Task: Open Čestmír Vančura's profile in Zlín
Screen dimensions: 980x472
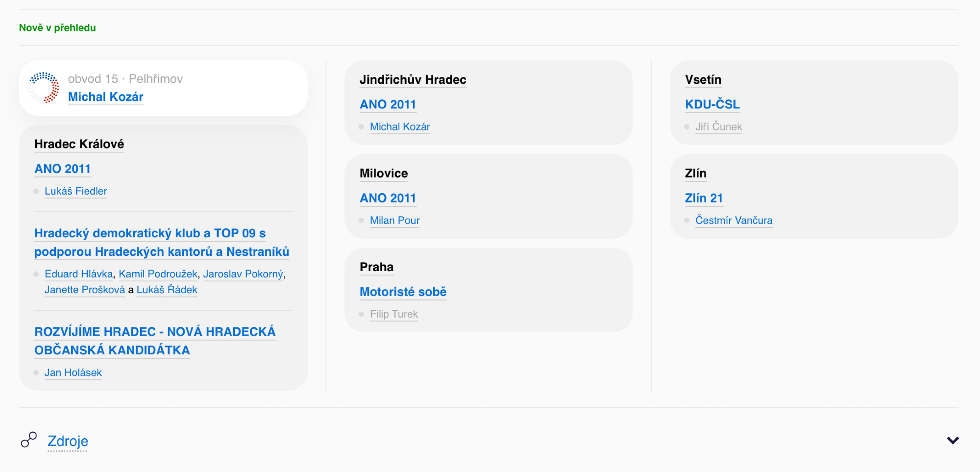Action: point(734,221)
